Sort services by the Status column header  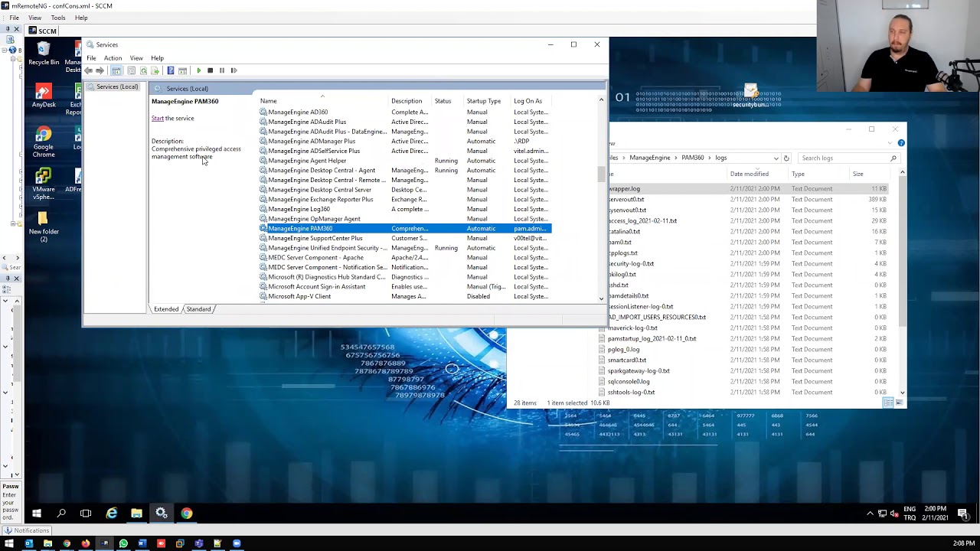pyautogui.click(x=449, y=101)
